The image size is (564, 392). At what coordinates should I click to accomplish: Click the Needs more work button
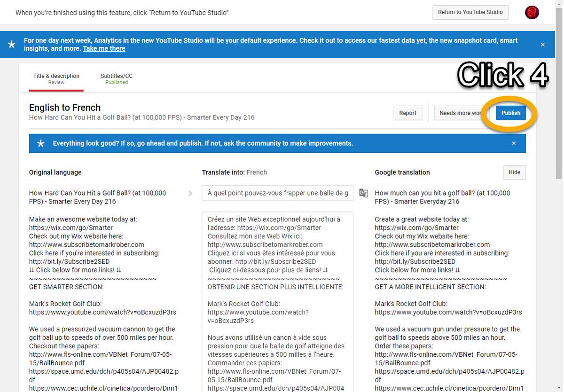[460, 113]
